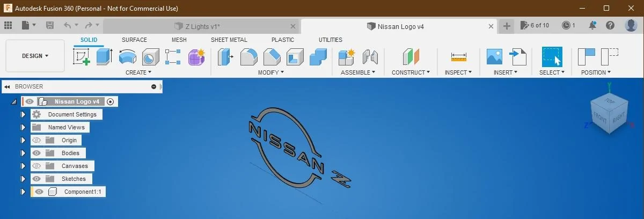644x219 pixels.
Task: Open the POSITION dropdown menu
Action: 596,72
